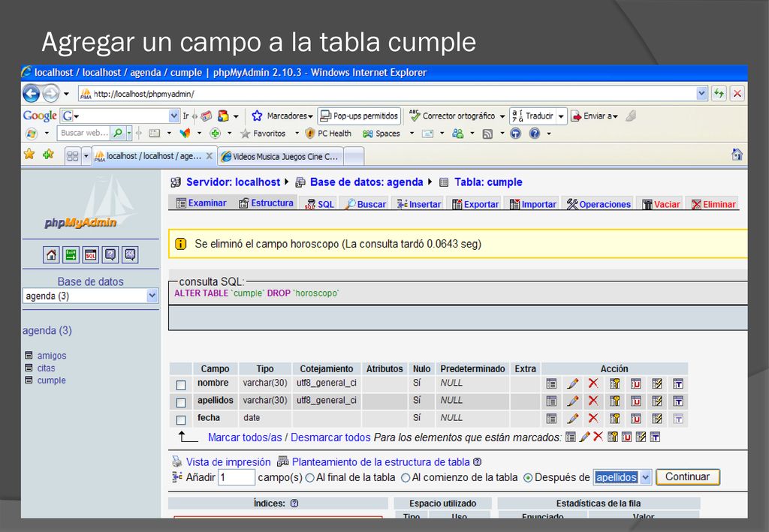Image resolution: width=769 pixels, height=532 pixels.
Task: Browse values icon for nombre row
Action: [x=551, y=383]
